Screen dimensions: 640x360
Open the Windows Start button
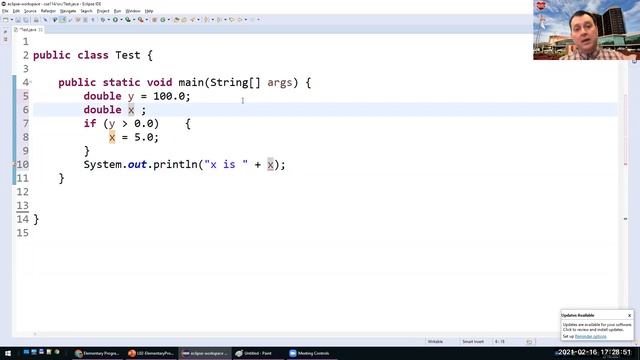coord(8,353)
